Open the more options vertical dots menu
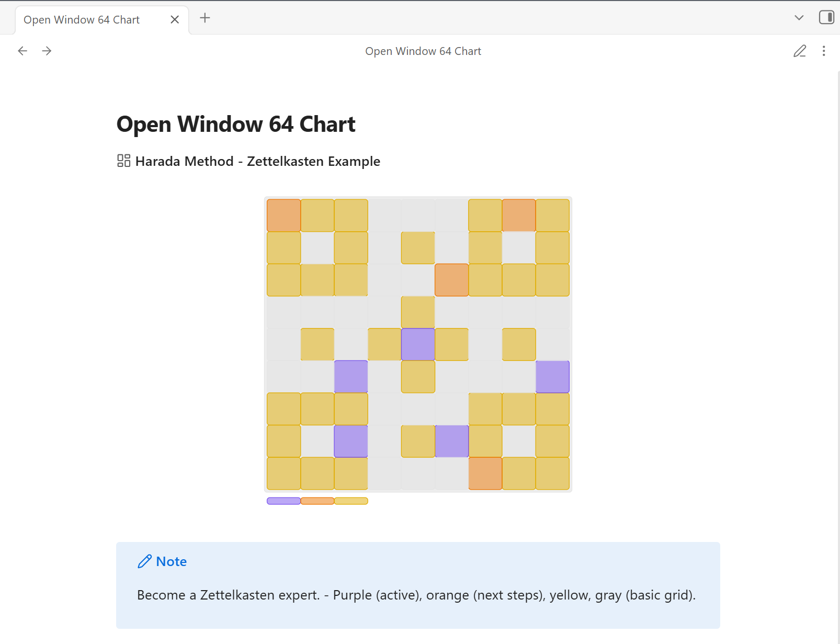The image size is (840, 644). tap(824, 51)
